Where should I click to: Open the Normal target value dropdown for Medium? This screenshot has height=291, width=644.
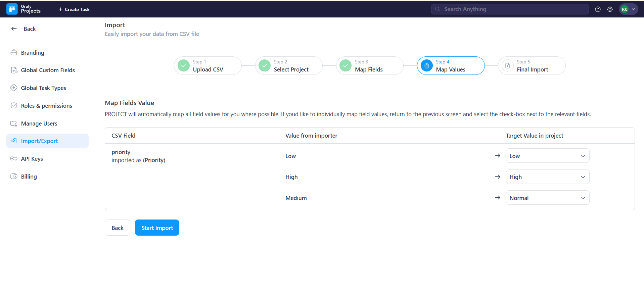(547, 198)
